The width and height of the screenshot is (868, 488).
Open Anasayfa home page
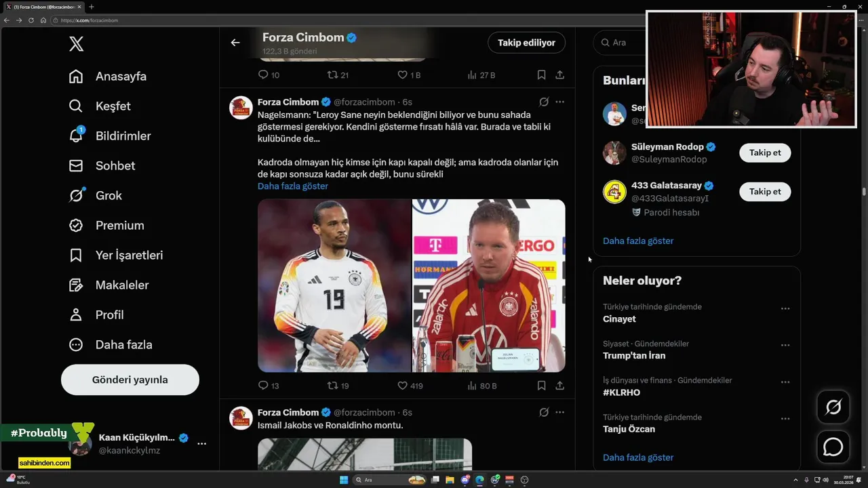[108, 77]
